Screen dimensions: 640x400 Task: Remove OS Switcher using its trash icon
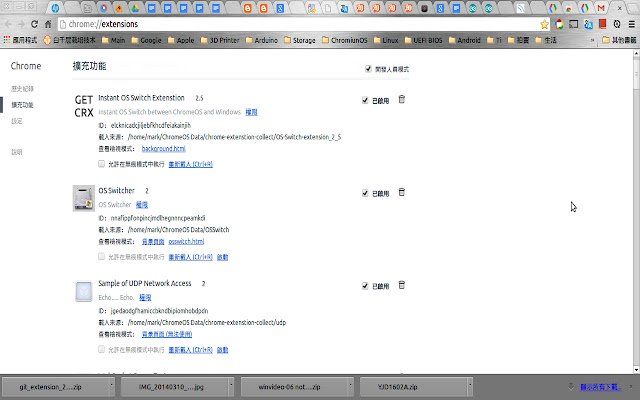402,192
